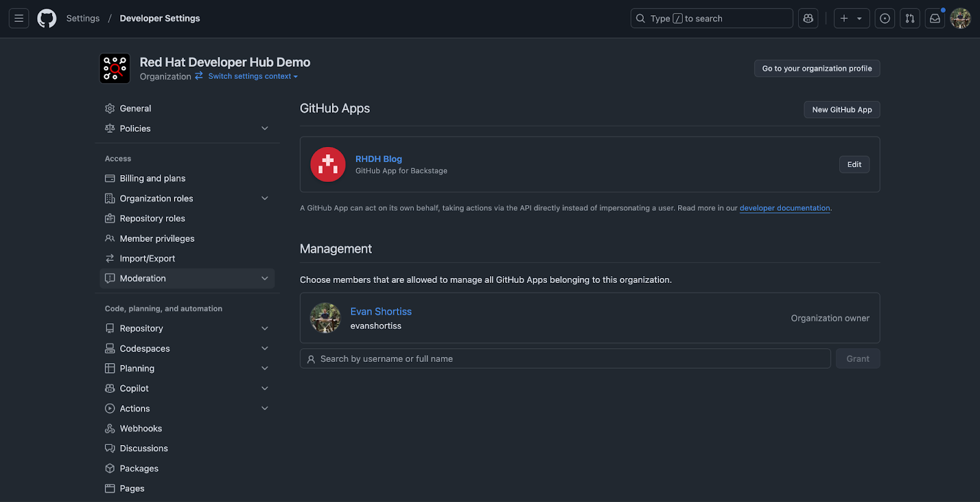Click the Planning table icon
This screenshot has height=502, width=980.
110,369
